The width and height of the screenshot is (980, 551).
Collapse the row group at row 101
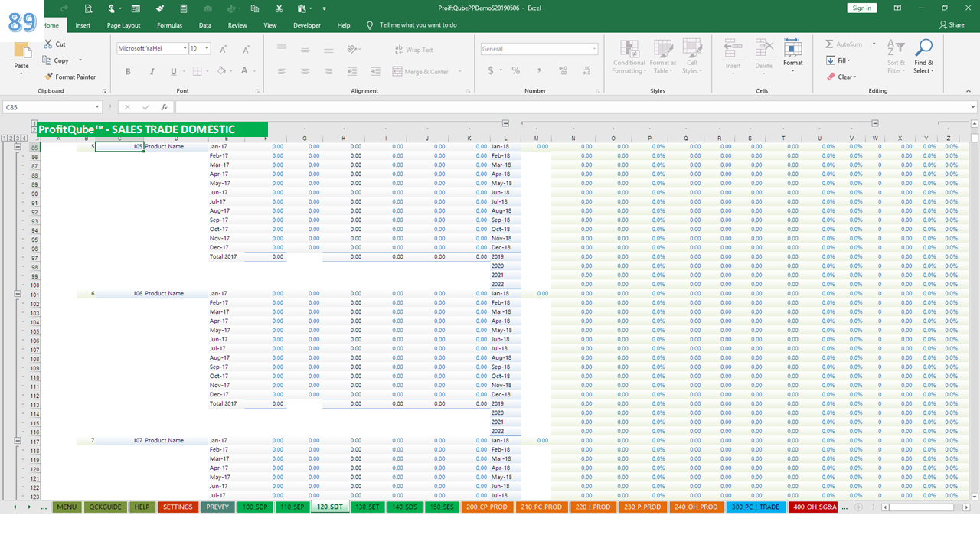point(18,293)
